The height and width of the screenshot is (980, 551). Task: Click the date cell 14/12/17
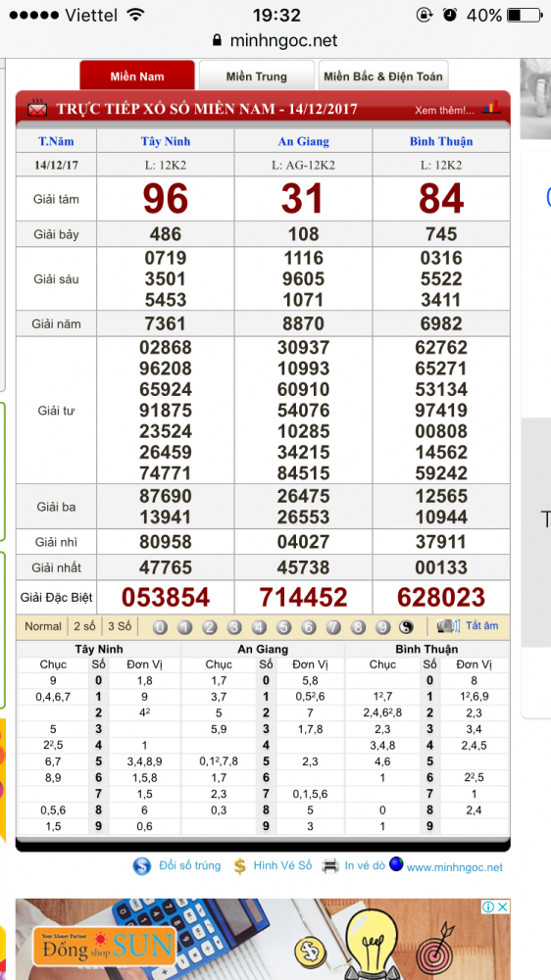(x=56, y=166)
